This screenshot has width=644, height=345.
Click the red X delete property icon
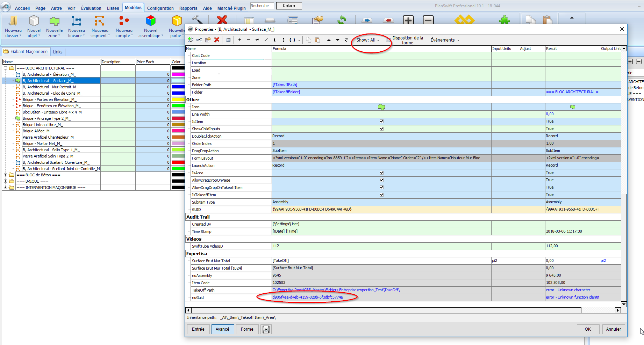[217, 40]
